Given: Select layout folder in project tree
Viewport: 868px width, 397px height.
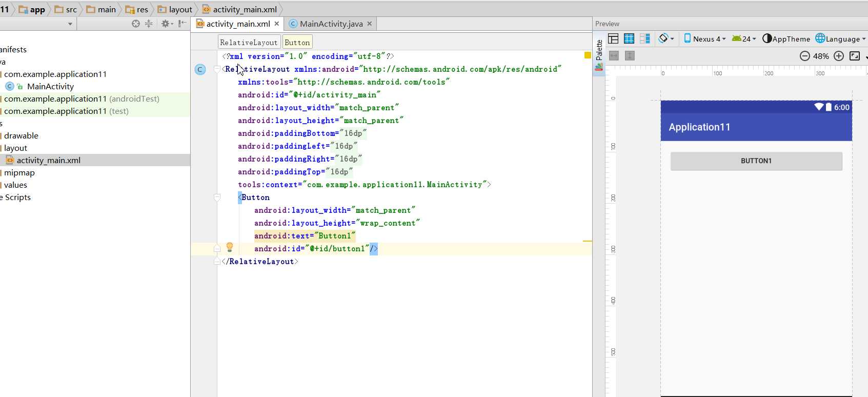Looking at the screenshot, I should pyautogui.click(x=15, y=148).
